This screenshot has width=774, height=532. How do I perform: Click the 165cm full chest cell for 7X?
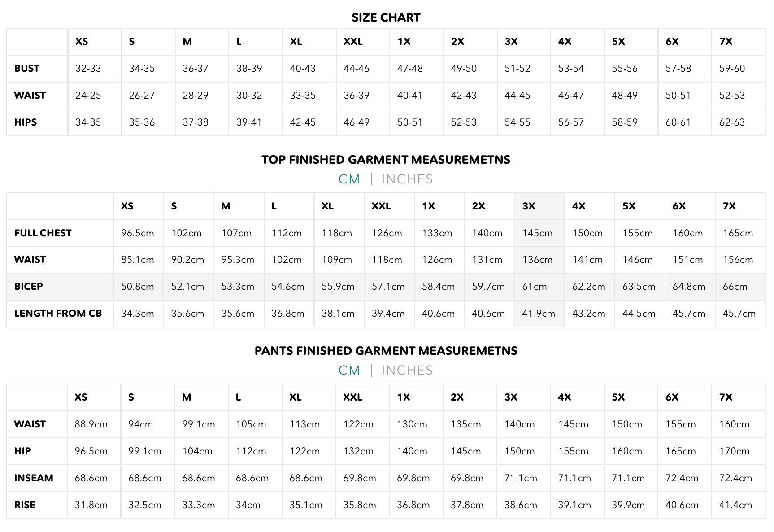pos(738,233)
